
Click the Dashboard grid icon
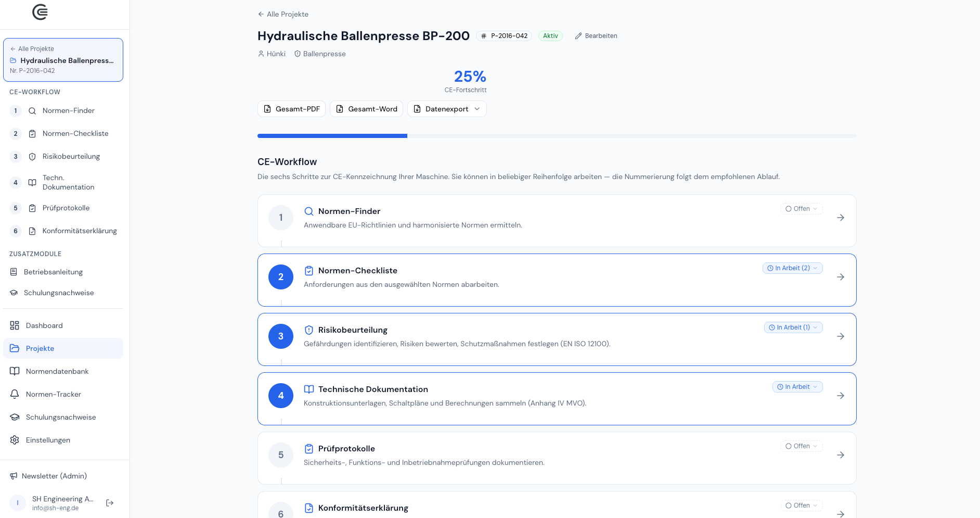tap(15, 325)
